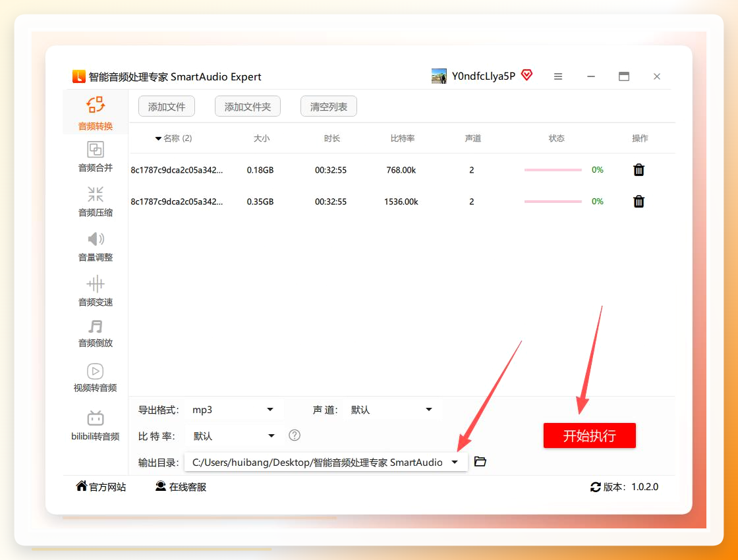Click the SmartAudio Expert app logo
The image size is (738, 560).
[x=78, y=76]
